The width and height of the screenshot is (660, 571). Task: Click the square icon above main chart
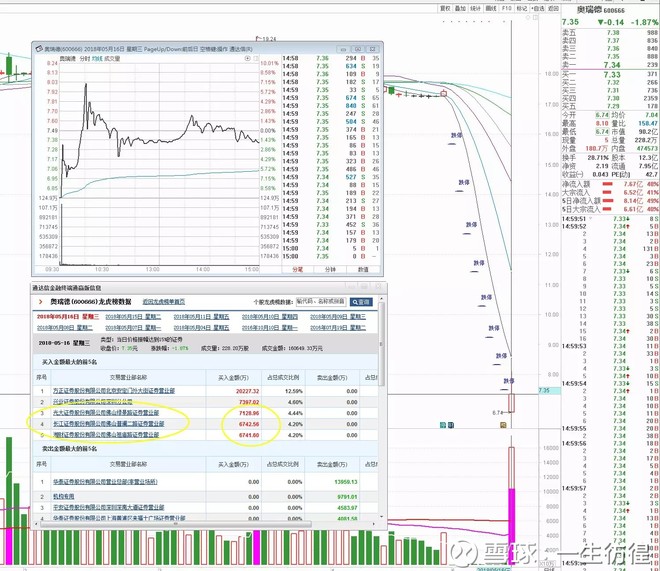(536, 18)
